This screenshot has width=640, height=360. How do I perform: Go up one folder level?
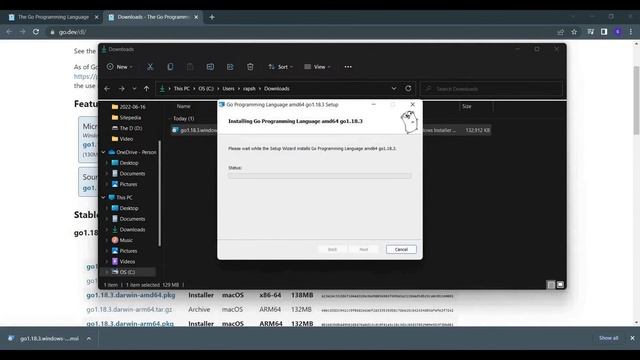[x=147, y=89]
